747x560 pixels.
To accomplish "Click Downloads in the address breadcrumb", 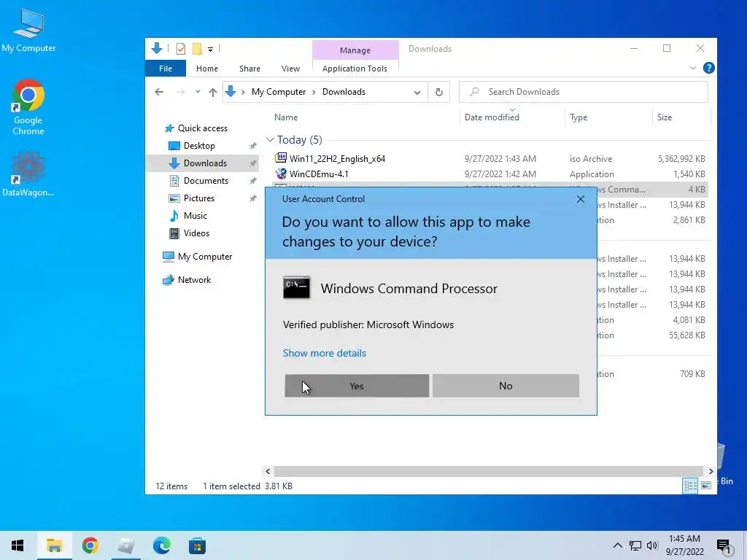I will [x=344, y=92].
